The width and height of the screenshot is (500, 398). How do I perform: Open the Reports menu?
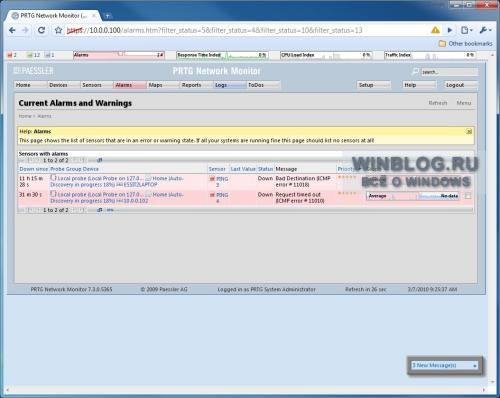coord(197,85)
